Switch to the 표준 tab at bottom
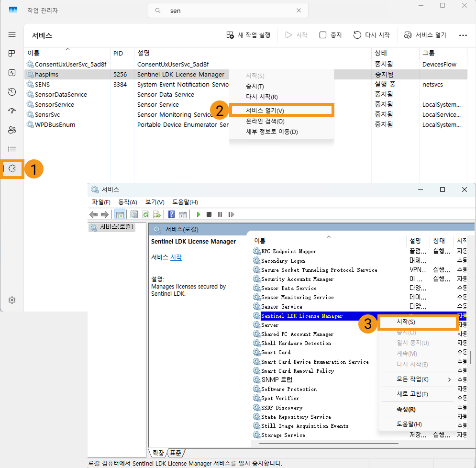The width and height of the screenshot is (476, 468). point(176,453)
